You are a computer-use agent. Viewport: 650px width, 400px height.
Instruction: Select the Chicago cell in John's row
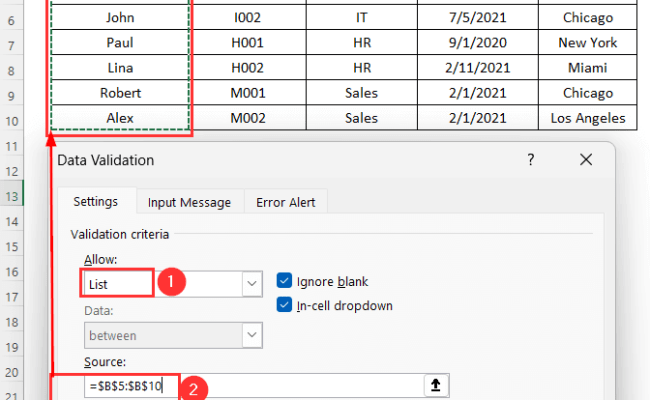(x=588, y=17)
